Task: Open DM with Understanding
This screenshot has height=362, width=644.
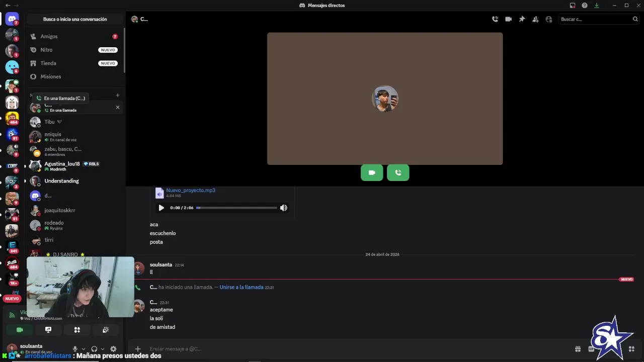Action: (75, 181)
